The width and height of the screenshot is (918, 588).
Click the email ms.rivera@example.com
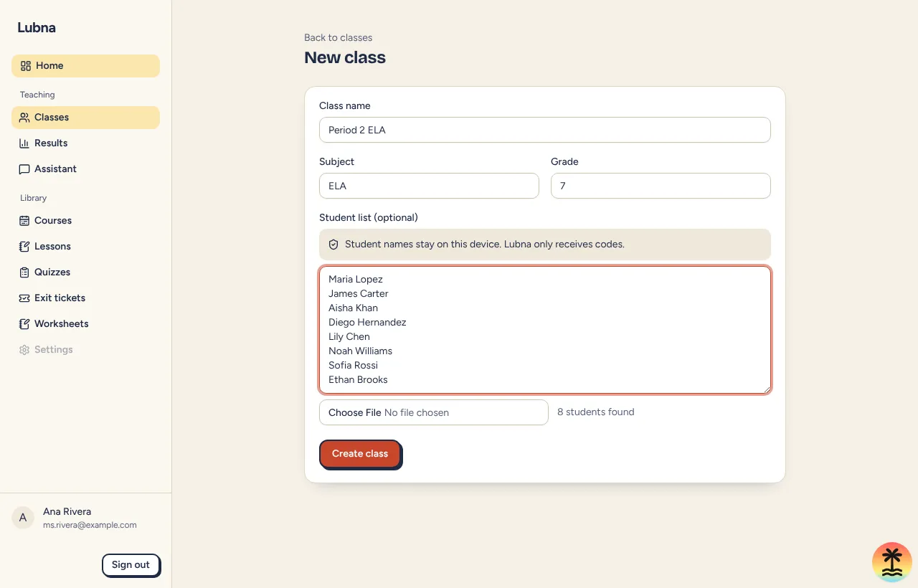pos(90,525)
